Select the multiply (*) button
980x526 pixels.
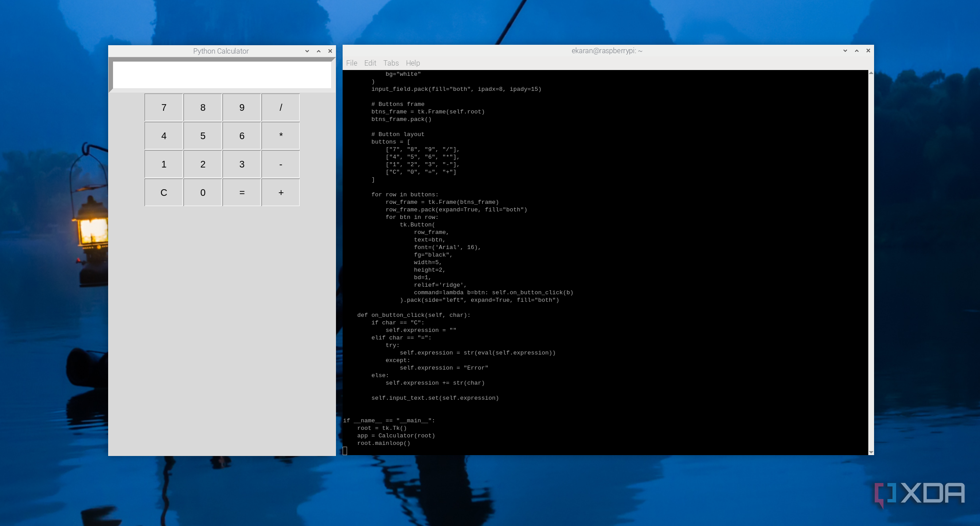281,136
